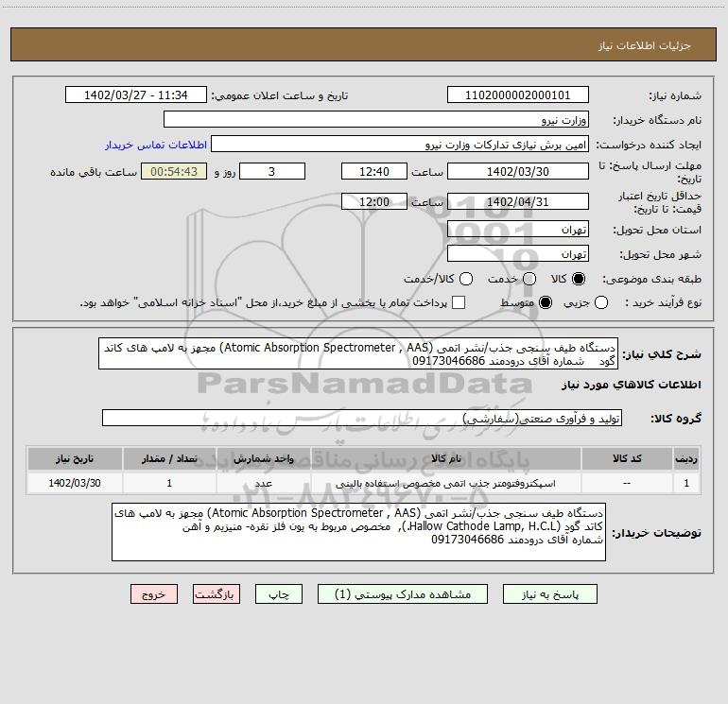
Task: Select the خدمت radio button
Action: coord(529,279)
